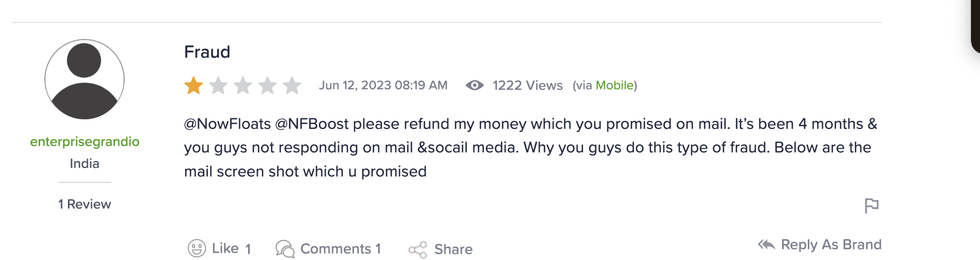Click the 1222 Views count text
Screen dimensions: 980x260
(527, 85)
